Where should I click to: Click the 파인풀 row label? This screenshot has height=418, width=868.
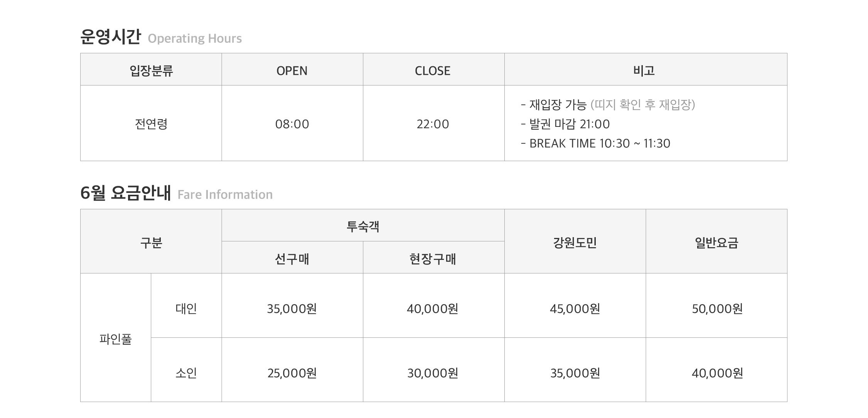[116, 338]
